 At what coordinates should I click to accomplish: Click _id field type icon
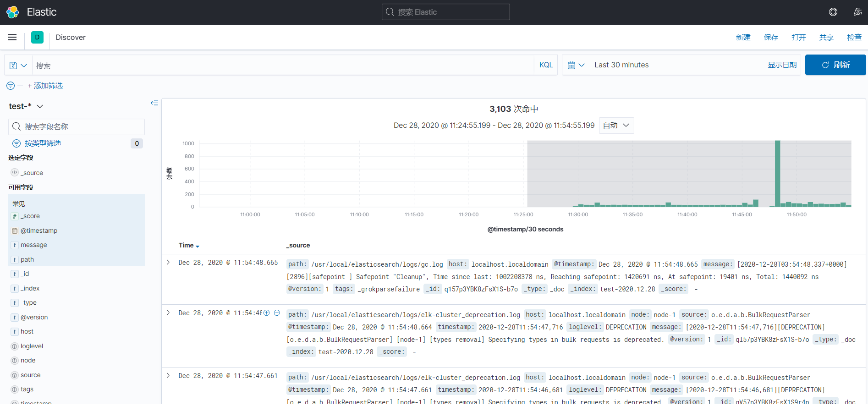coord(15,274)
